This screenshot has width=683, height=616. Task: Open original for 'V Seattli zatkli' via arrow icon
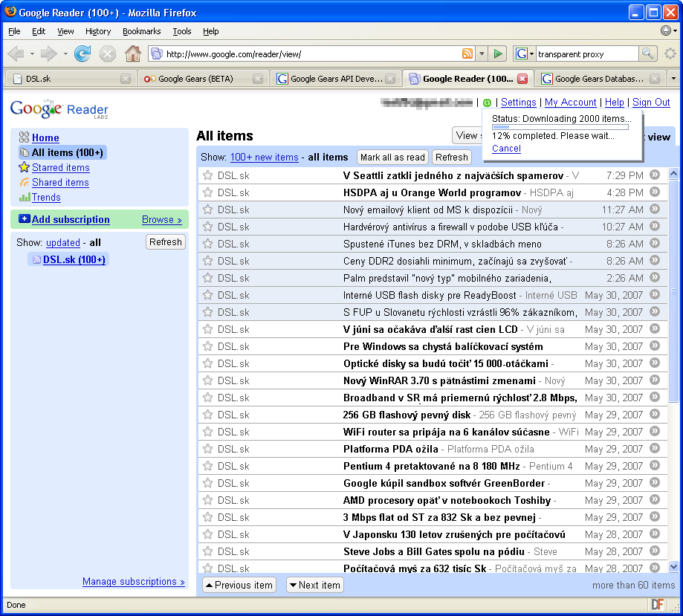click(x=654, y=175)
